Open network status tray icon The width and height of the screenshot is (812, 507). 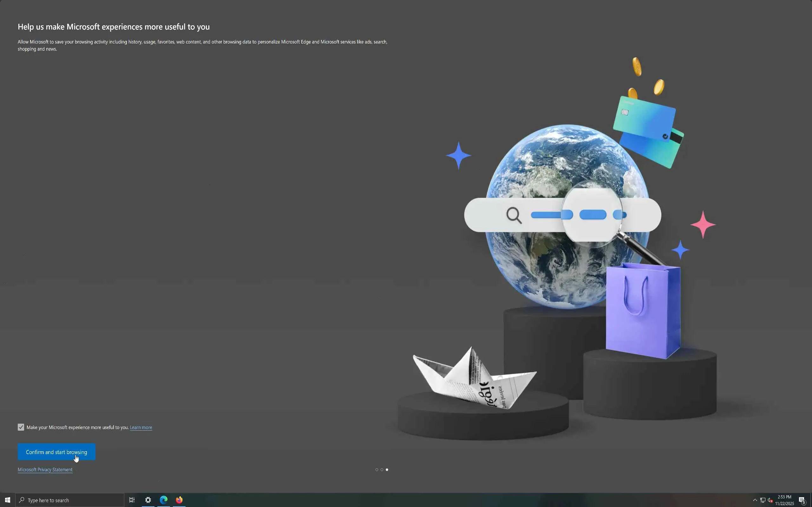click(763, 500)
